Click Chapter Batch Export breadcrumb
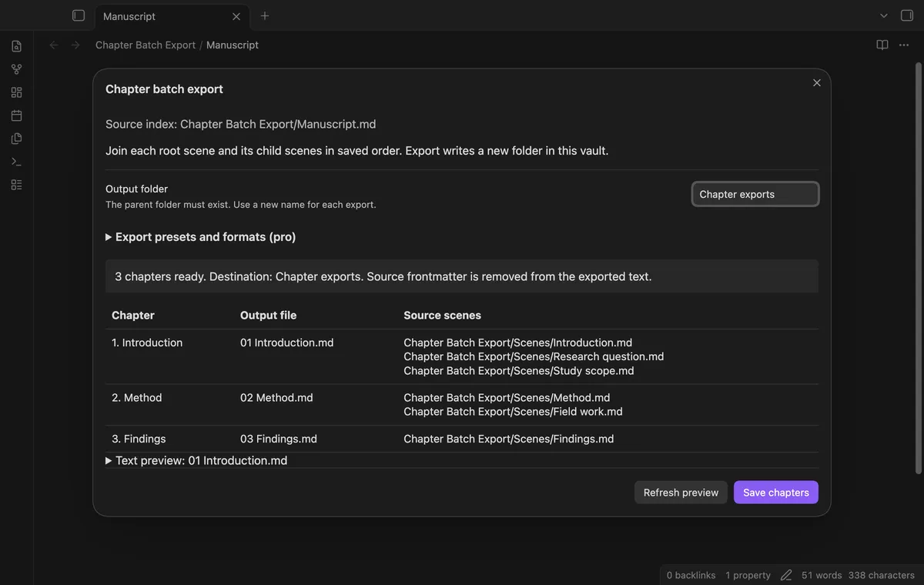This screenshot has width=924, height=585. click(146, 45)
